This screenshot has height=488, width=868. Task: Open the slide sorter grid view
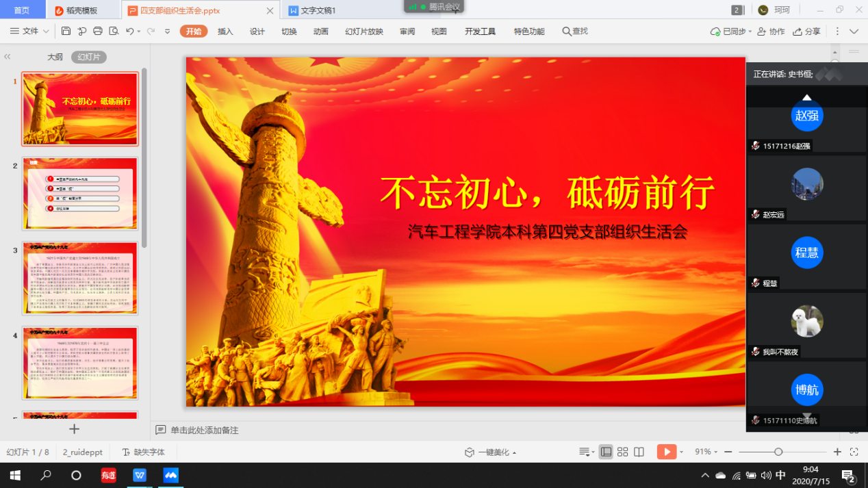622,452
